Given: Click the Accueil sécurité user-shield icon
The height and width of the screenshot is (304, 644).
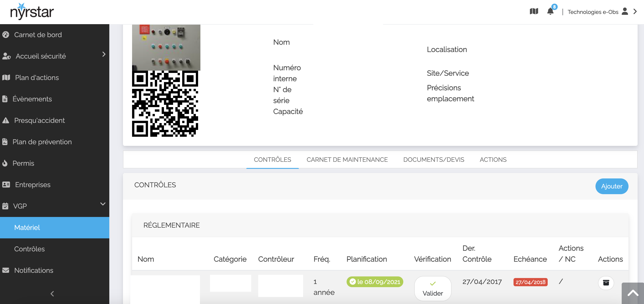Looking at the screenshot, I should (x=6, y=56).
